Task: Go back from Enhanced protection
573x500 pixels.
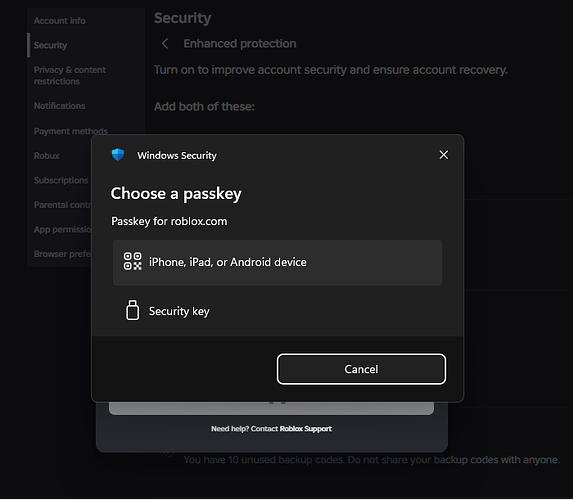Action: click(165, 43)
